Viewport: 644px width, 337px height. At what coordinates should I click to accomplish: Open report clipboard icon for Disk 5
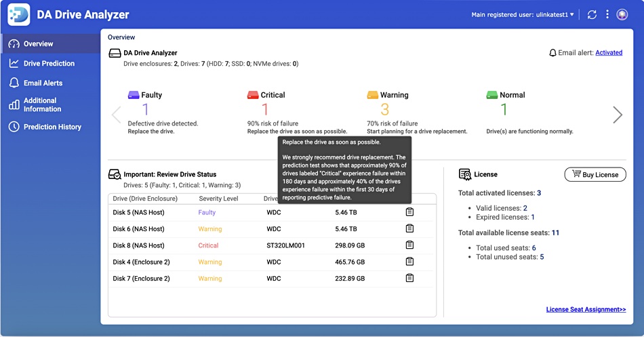409,212
